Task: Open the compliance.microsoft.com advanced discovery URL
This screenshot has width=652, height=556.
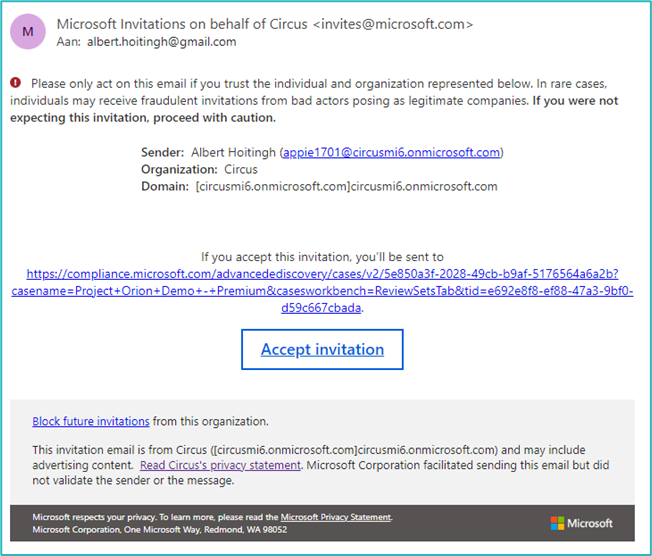Action: click(x=321, y=290)
